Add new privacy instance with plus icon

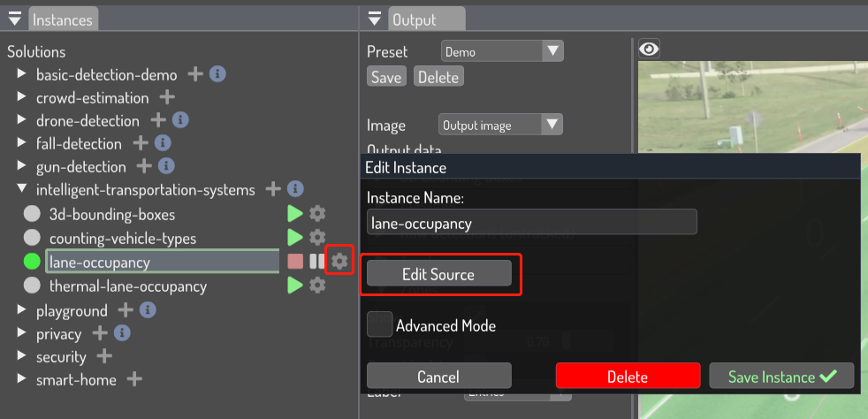click(100, 333)
